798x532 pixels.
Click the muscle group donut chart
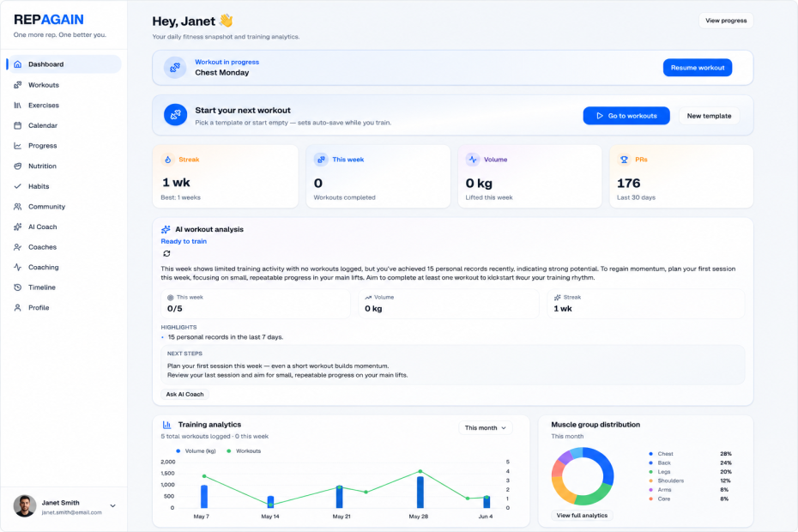tap(583, 476)
